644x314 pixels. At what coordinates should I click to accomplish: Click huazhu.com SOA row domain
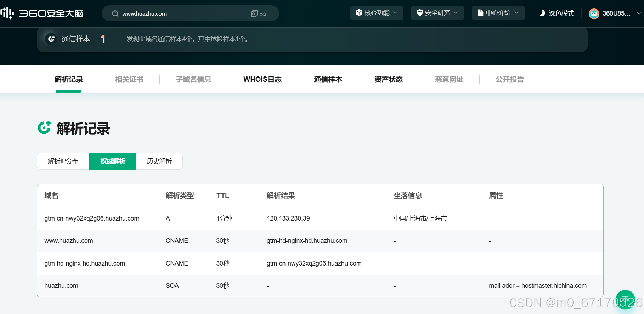[61, 286]
